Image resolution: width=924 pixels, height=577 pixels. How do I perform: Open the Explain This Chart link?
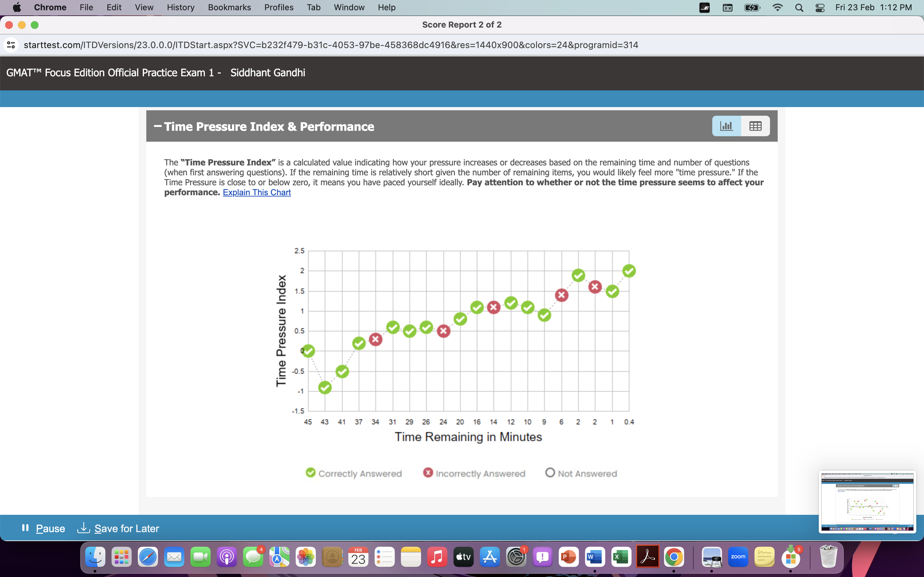[257, 192]
